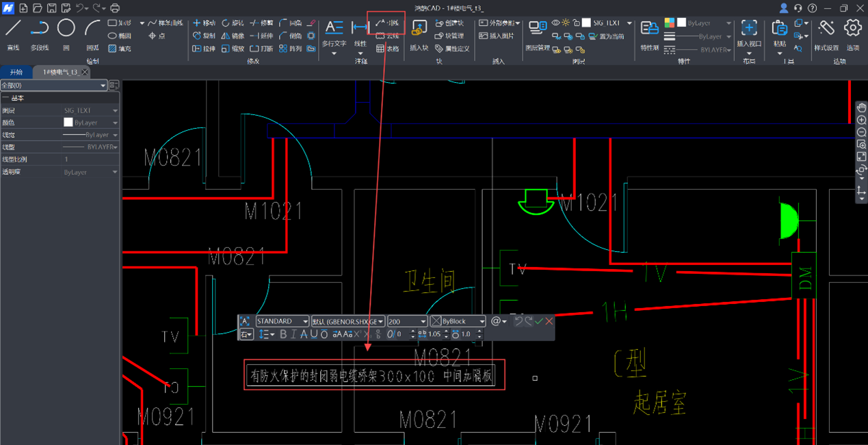The height and width of the screenshot is (445, 868).
Task: Open the STANDARD text style dropdown
Action: pyautogui.click(x=282, y=321)
